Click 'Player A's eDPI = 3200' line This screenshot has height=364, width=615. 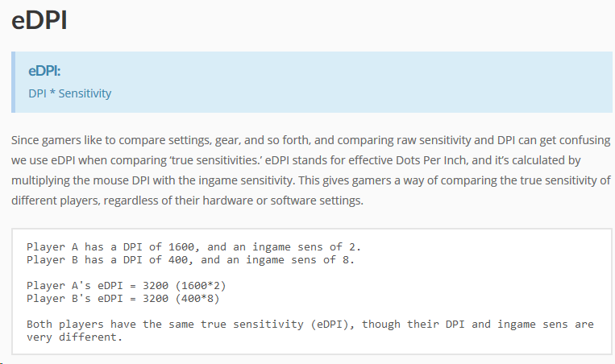point(126,286)
